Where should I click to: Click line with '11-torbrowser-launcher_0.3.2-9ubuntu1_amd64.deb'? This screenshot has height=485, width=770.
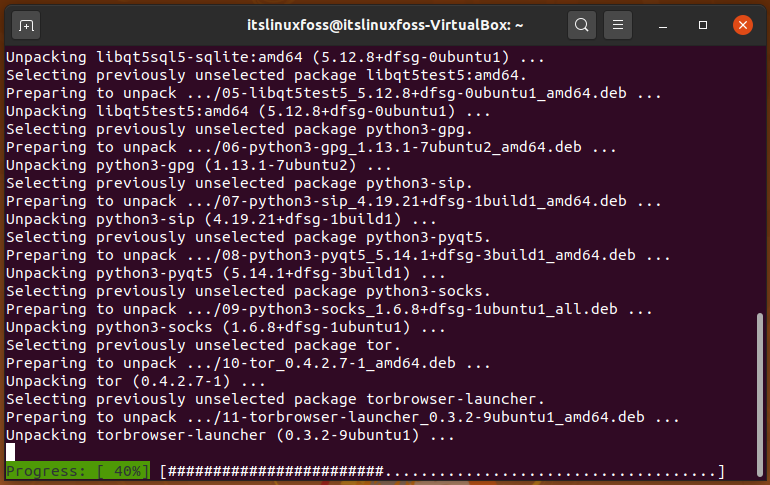(342, 417)
